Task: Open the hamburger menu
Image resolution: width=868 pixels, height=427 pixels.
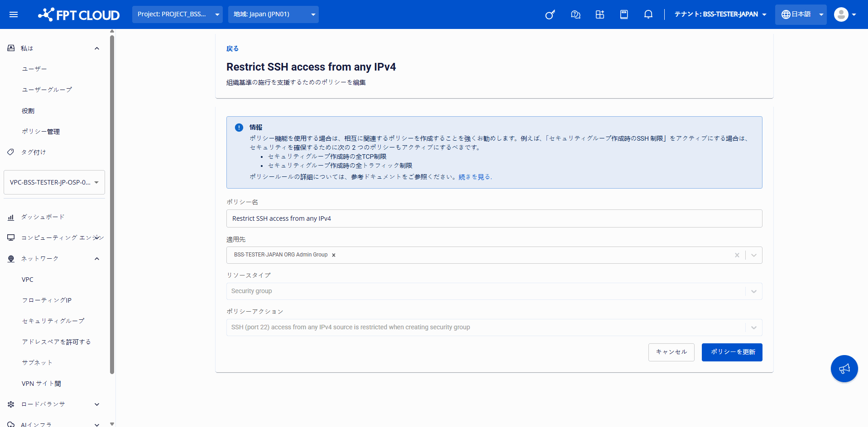Action: [14, 14]
